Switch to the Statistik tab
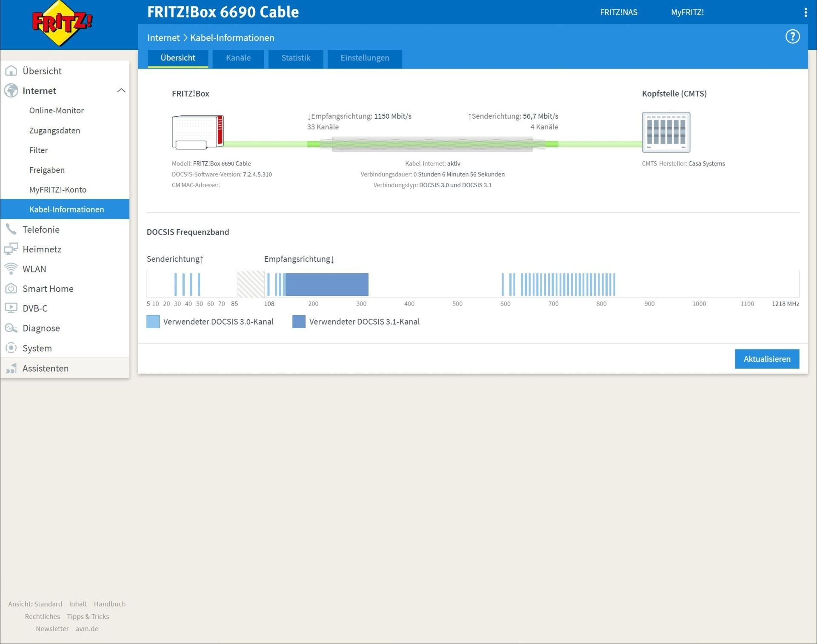Screen dimensions: 817x644 coord(296,58)
